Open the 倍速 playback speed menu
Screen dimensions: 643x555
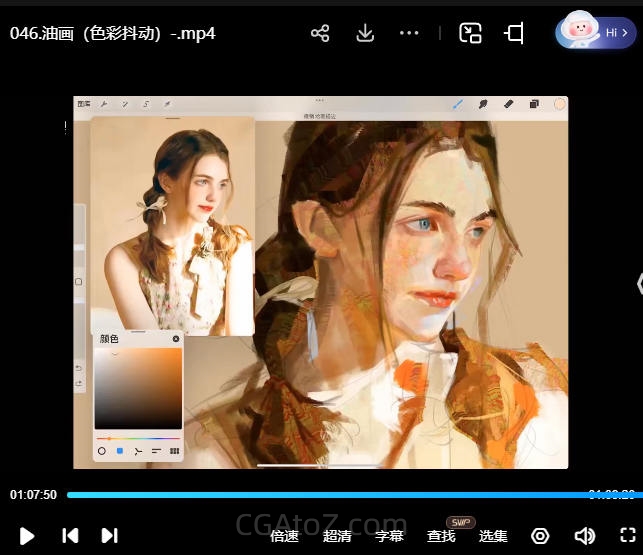284,536
